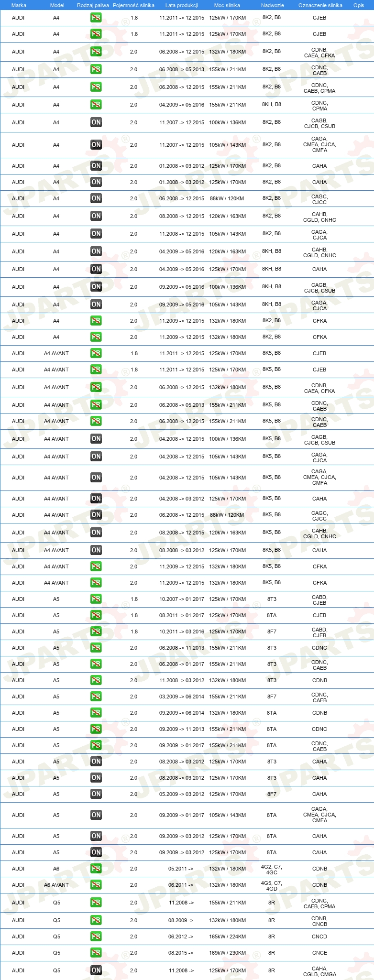Click PB icon in A5 8T3 132kW row

click(x=96, y=680)
